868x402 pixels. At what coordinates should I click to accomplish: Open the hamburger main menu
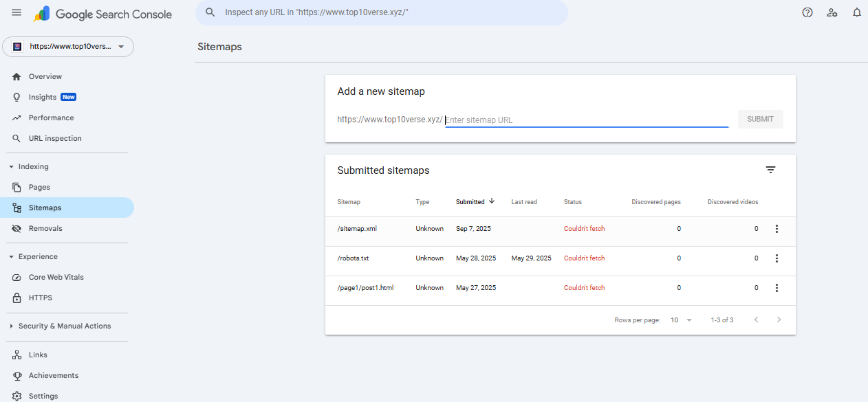(x=17, y=13)
